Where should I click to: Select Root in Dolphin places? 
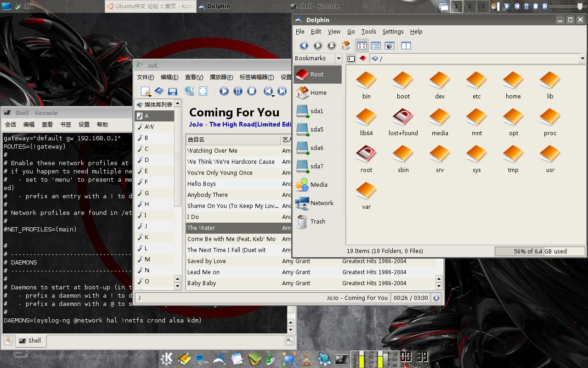click(x=317, y=74)
